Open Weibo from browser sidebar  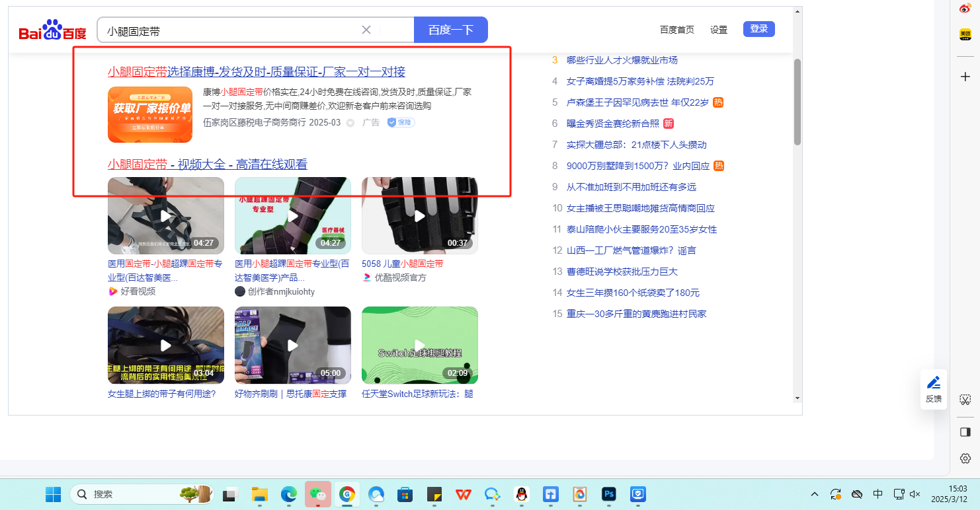pyautogui.click(x=965, y=8)
